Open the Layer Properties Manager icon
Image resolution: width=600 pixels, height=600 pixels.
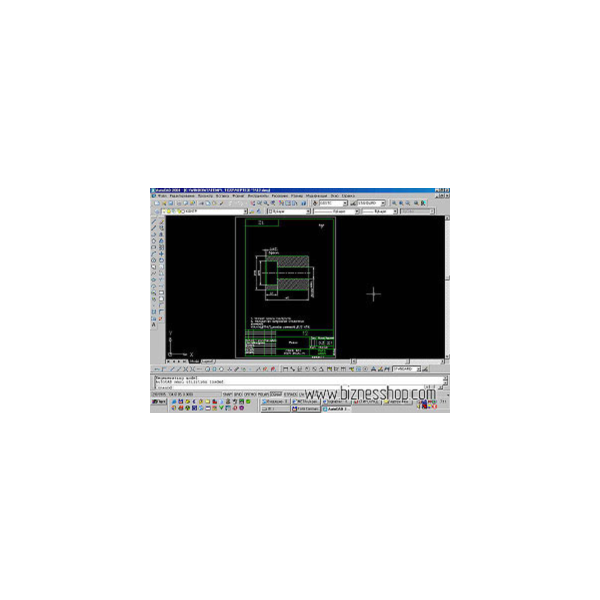[x=157, y=211]
